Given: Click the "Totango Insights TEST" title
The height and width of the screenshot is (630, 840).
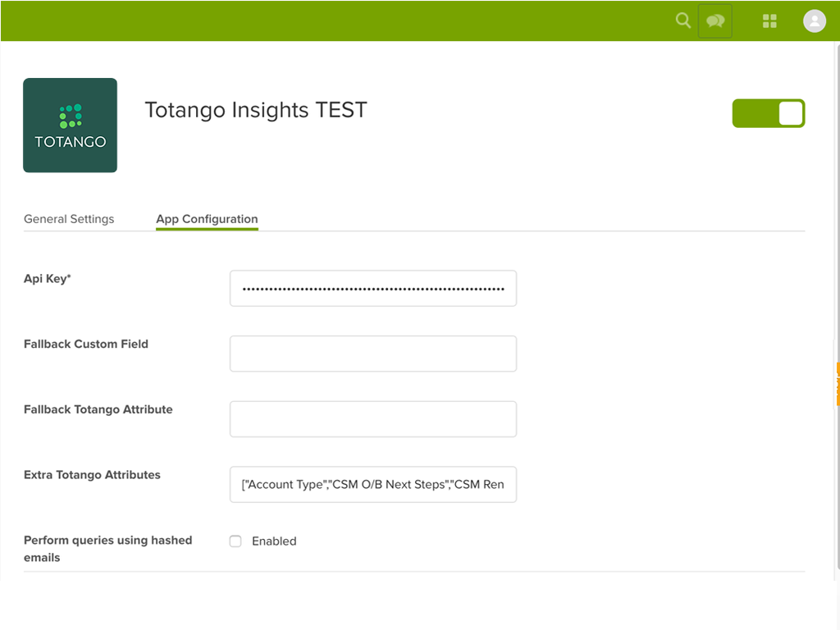Looking at the screenshot, I should tap(256, 110).
